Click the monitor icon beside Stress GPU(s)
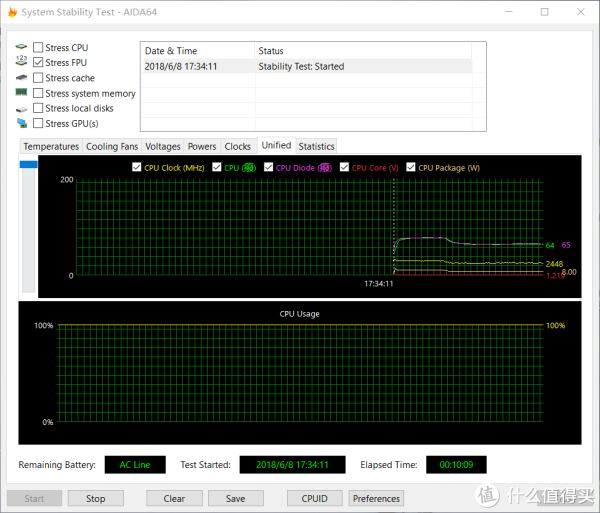The image size is (600, 513). coord(21,123)
